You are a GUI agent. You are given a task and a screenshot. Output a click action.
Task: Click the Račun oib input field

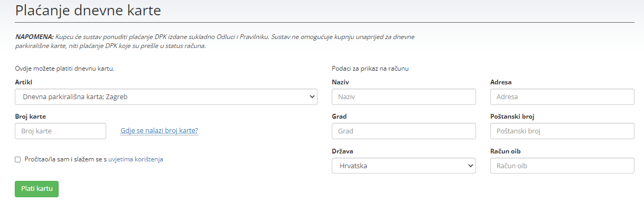pos(562,166)
